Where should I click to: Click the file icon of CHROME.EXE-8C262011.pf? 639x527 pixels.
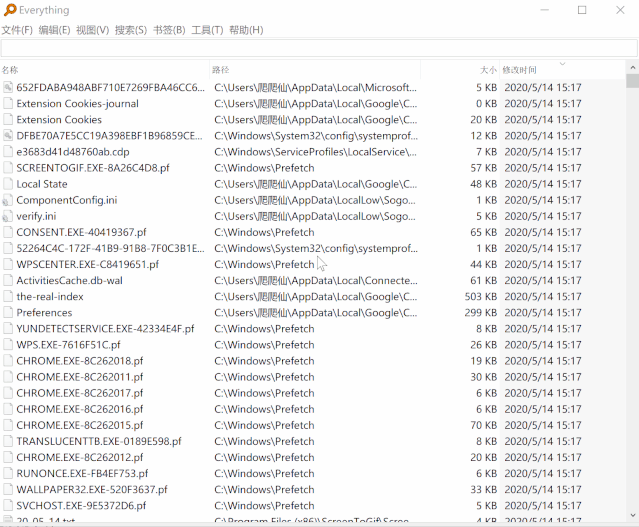(8, 377)
